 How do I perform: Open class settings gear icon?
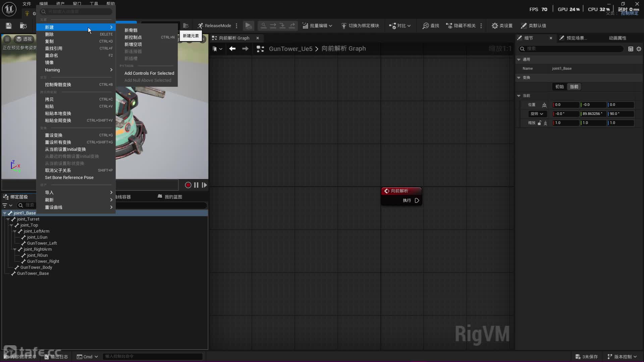494,26
